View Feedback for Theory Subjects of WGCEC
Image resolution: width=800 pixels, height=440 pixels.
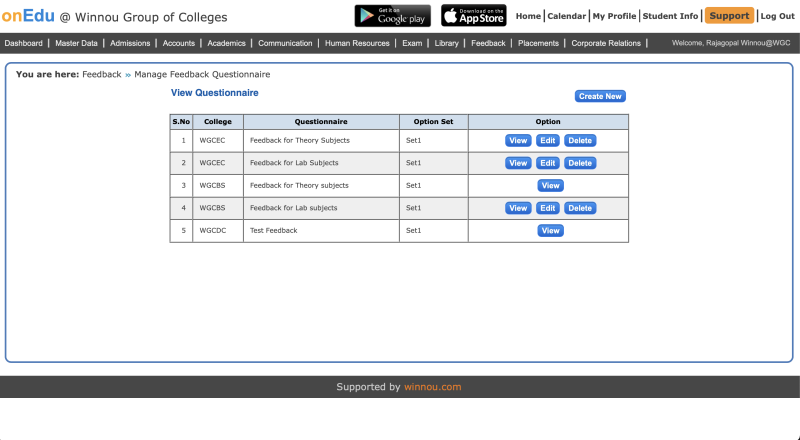pos(518,140)
